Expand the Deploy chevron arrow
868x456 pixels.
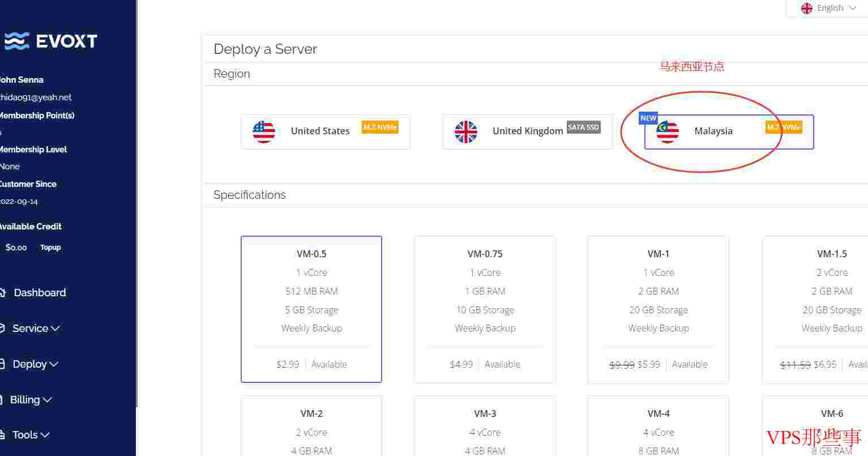tap(54, 364)
